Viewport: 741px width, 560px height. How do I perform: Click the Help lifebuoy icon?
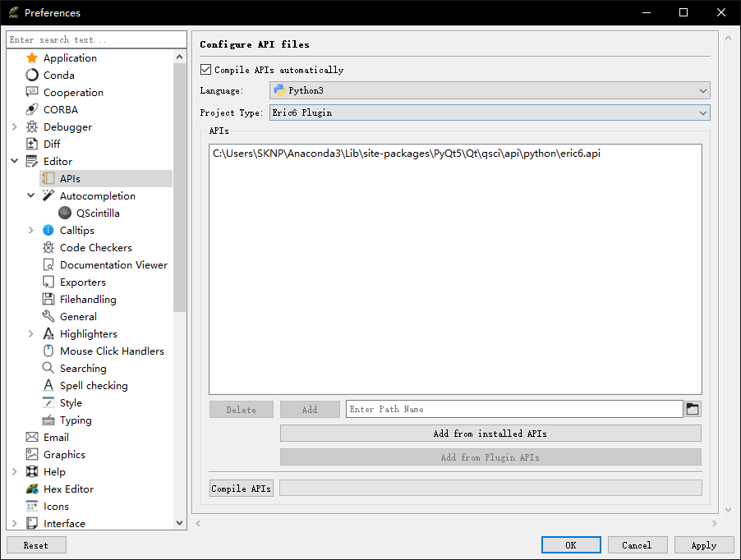coord(32,471)
